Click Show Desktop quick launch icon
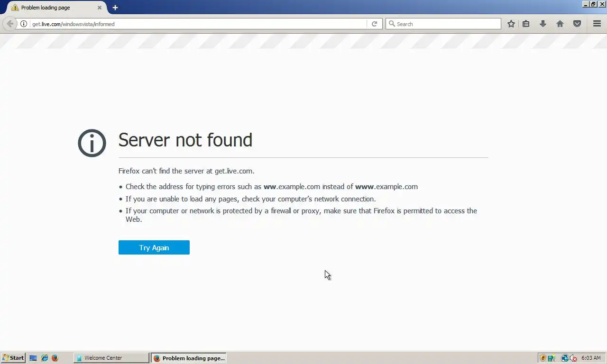Viewport: 607px width, 364px height. [33, 358]
